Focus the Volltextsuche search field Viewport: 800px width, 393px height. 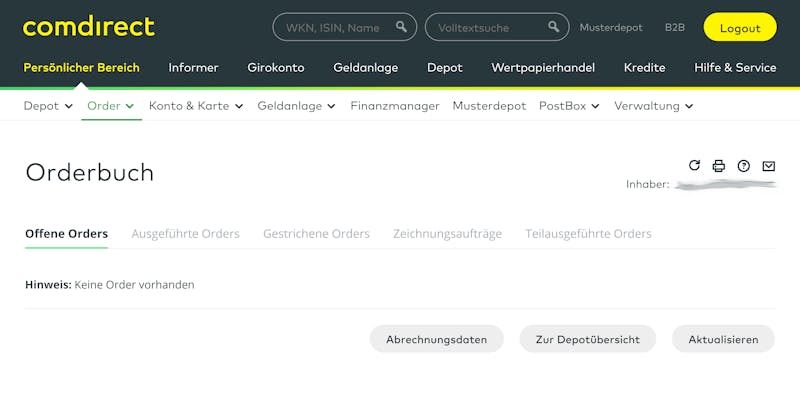pos(497,27)
